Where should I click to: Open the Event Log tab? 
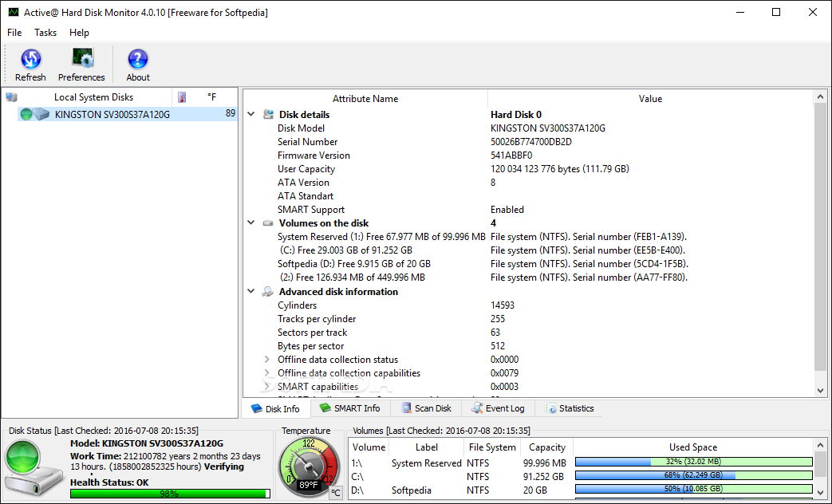click(499, 408)
